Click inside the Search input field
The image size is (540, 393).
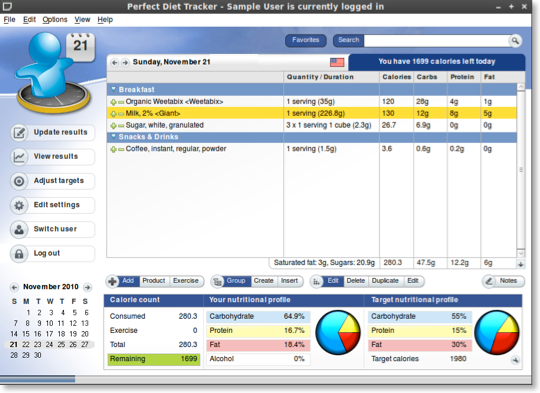coord(436,41)
